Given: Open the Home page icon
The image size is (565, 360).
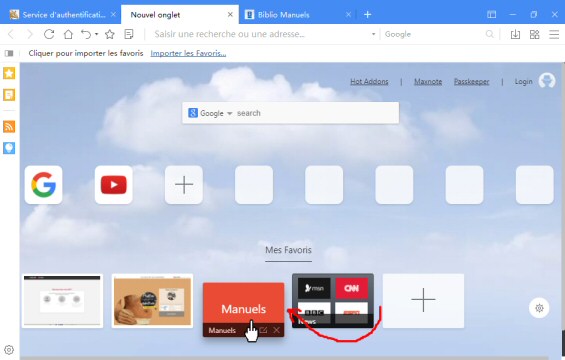Looking at the screenshot, I should [68, 34].
